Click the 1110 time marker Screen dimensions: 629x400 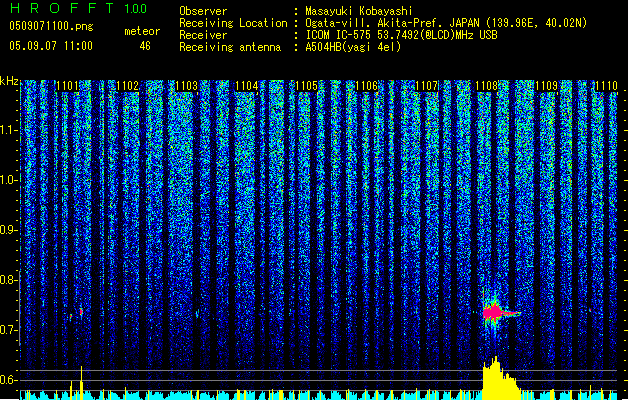606,86
